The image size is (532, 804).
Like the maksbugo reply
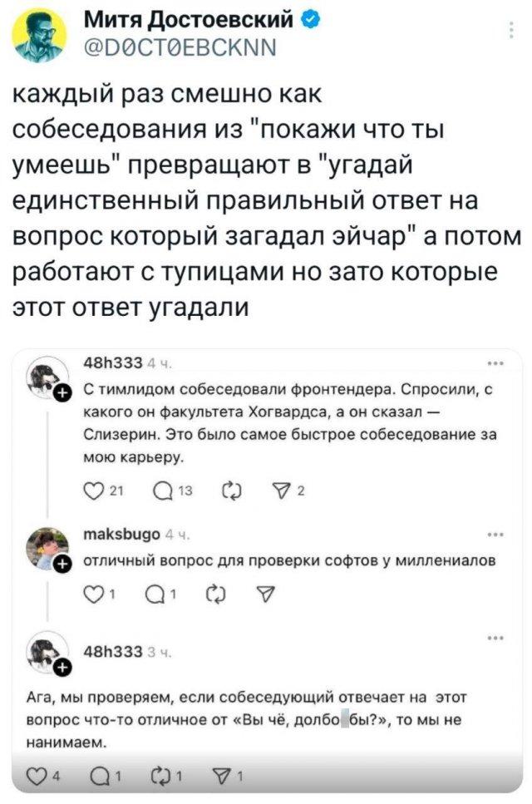point(96,594)
